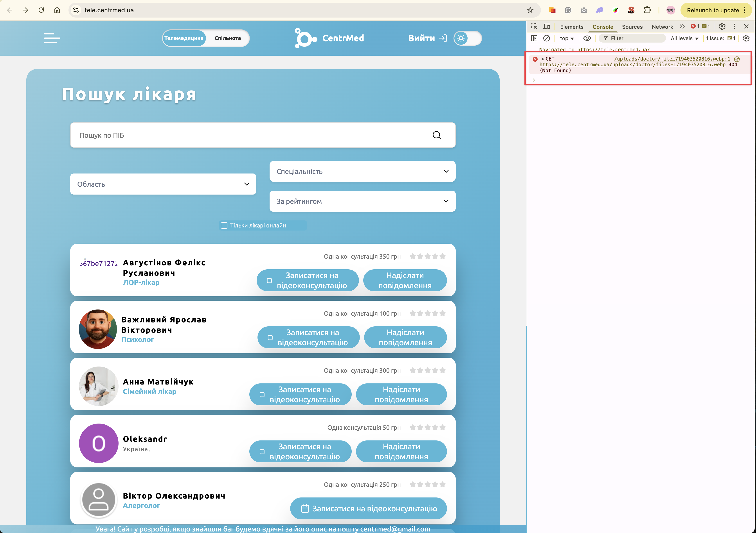Viewport: 756px width, 533px height.
Task: Clear the console with the clear icon
Action: click(547, 38)
